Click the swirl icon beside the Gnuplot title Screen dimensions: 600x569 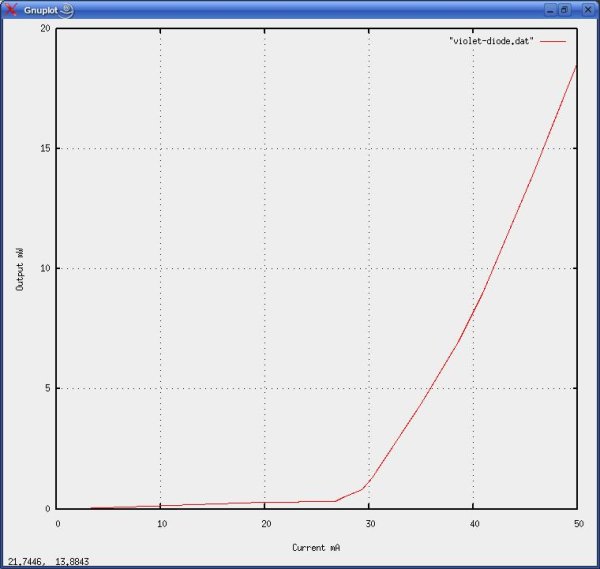(65, 9)
